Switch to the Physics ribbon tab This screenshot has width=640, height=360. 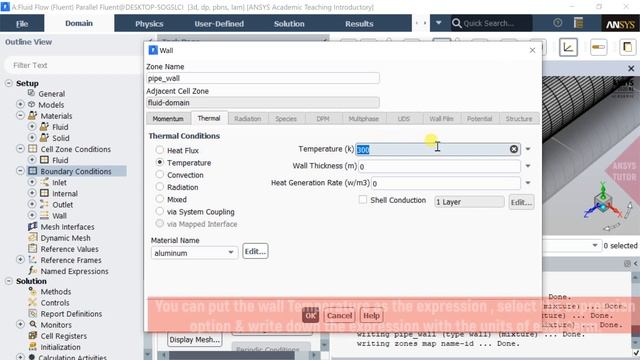[149, 24]
